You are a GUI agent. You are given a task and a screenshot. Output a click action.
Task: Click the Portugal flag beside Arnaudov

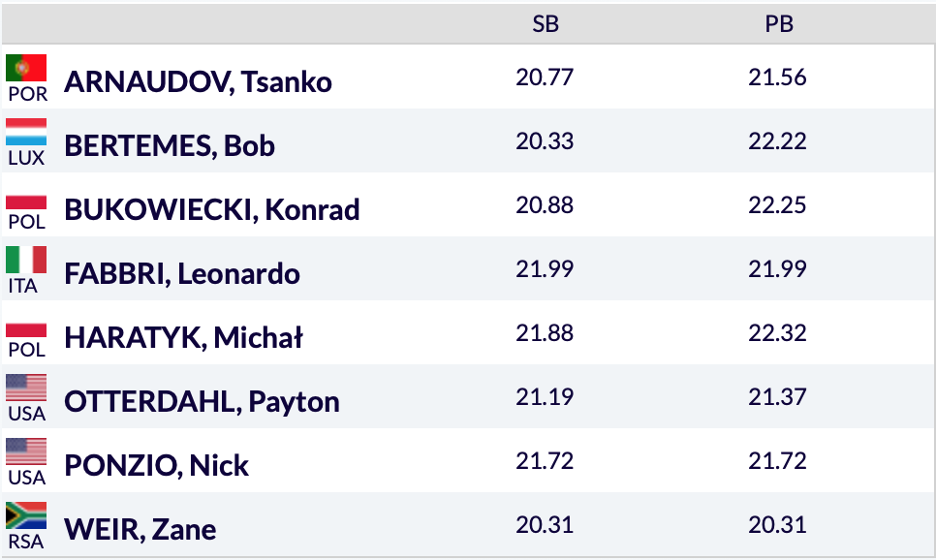pyautogui.click(x=26, y=68)
